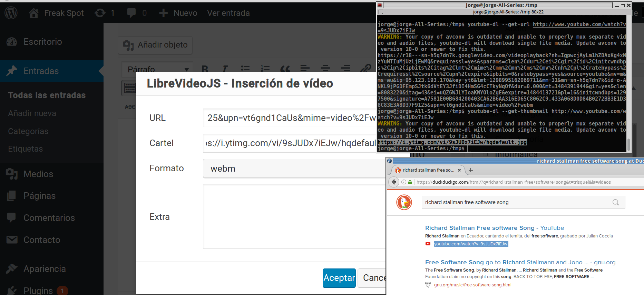Select the richard stallman browser tab
This screenshot has width=644, height=295.
[x=428, y=170]
